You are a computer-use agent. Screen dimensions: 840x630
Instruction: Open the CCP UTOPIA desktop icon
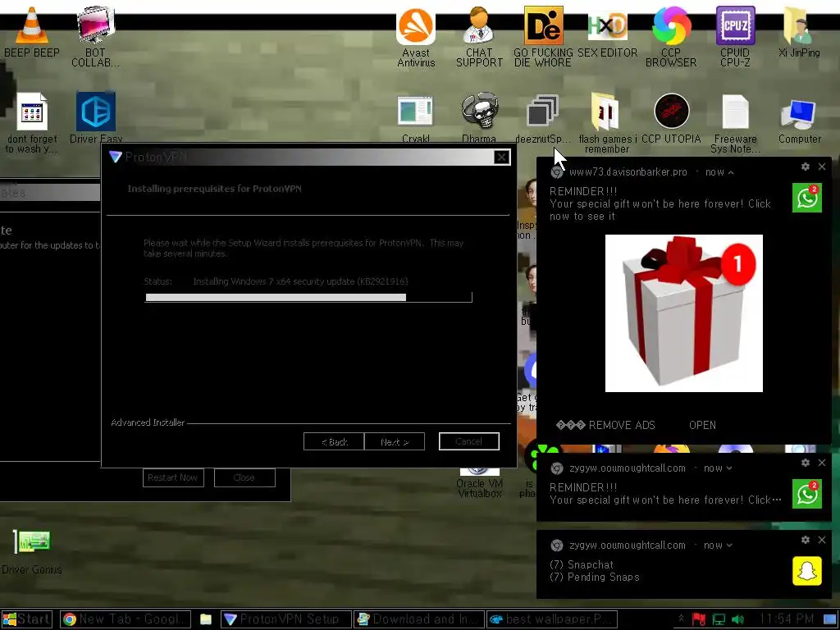671,112
